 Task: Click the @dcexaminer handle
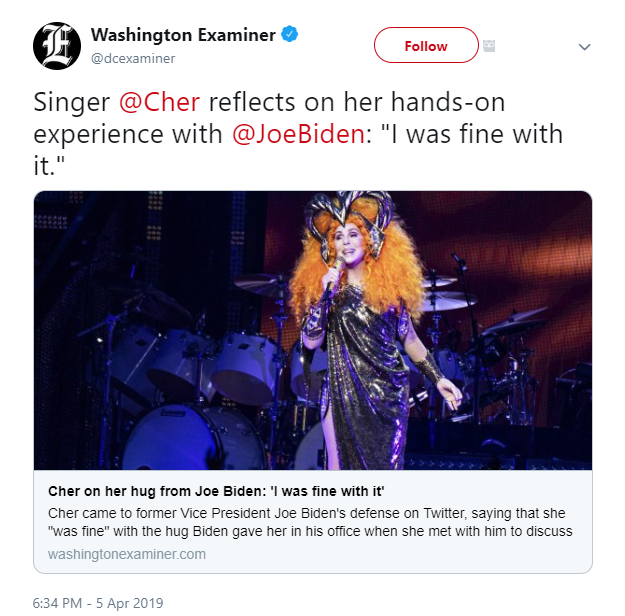[x=133, y=59]
